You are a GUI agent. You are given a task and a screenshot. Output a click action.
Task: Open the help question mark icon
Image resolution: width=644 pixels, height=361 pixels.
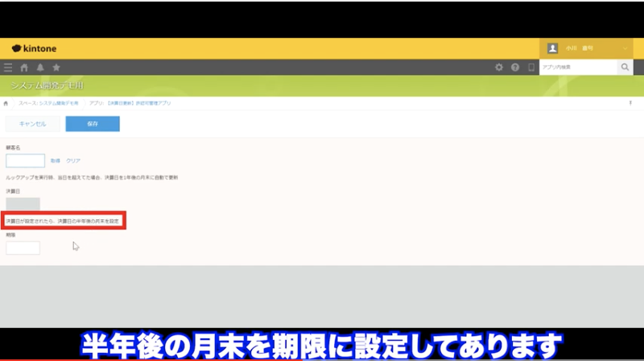[x=515, y=68]
